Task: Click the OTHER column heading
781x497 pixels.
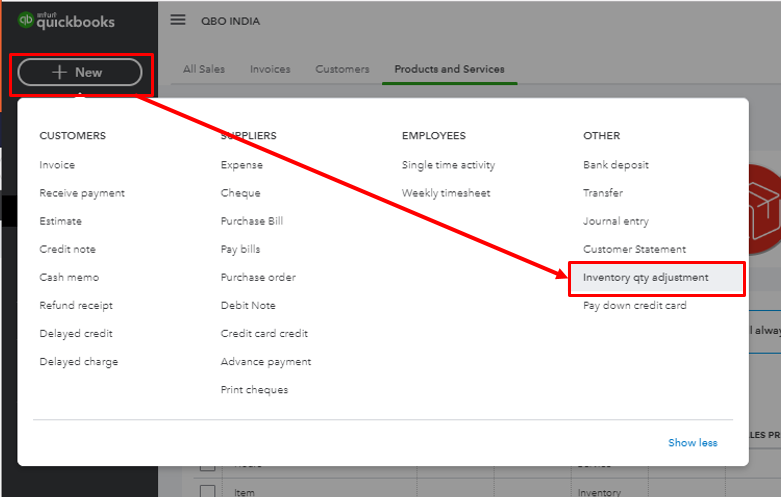Action: [602, 136]
